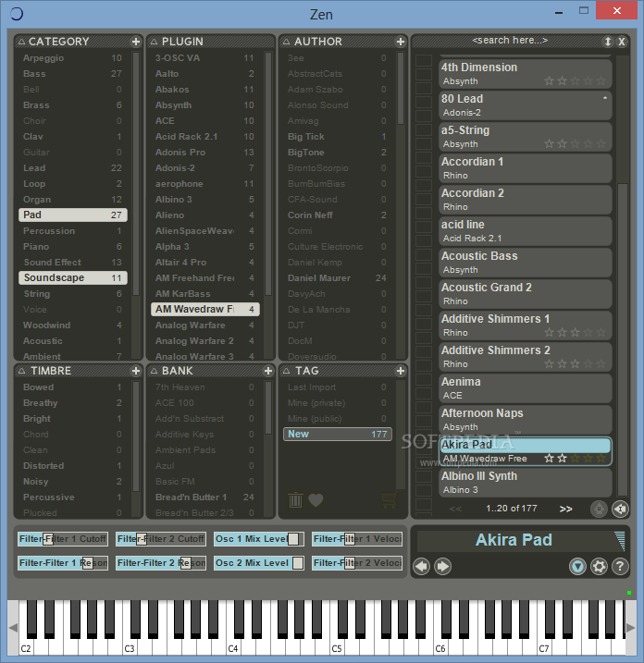Viewport: 644px width, 663px height.
Task: Click the plus icon in BANK header
Action: coord(267,371)
